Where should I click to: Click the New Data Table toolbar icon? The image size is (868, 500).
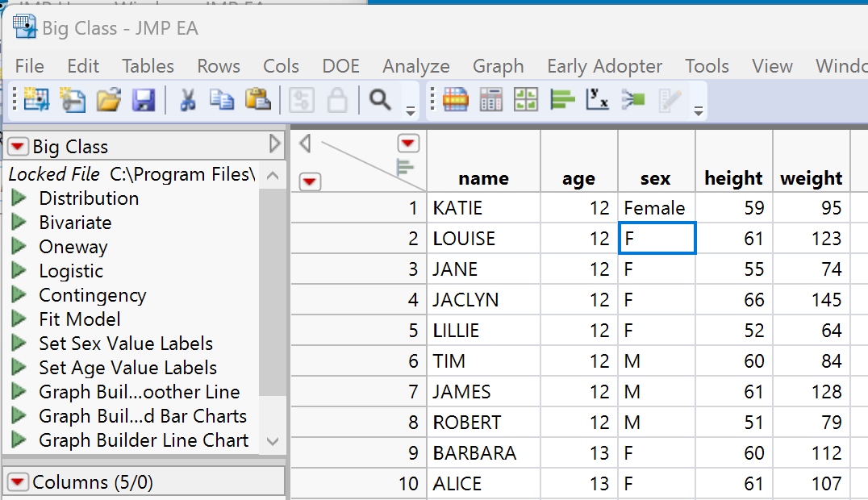36,100
